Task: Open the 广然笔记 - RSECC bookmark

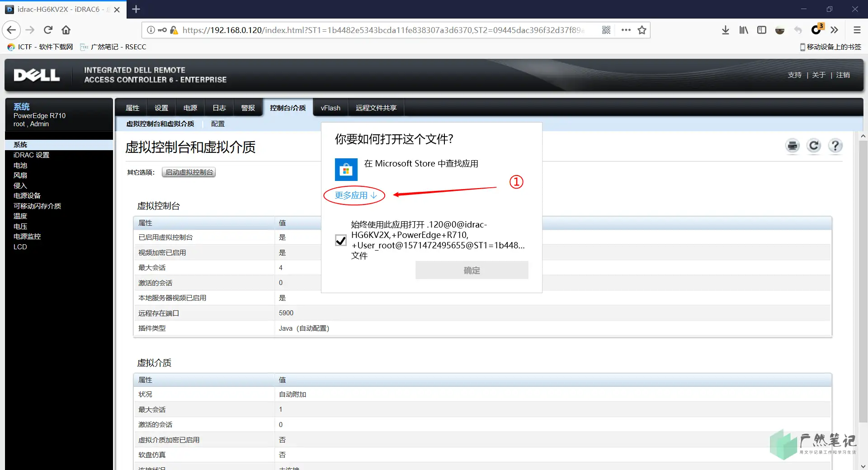Action: pyautogui.click(x=113, y=47)
